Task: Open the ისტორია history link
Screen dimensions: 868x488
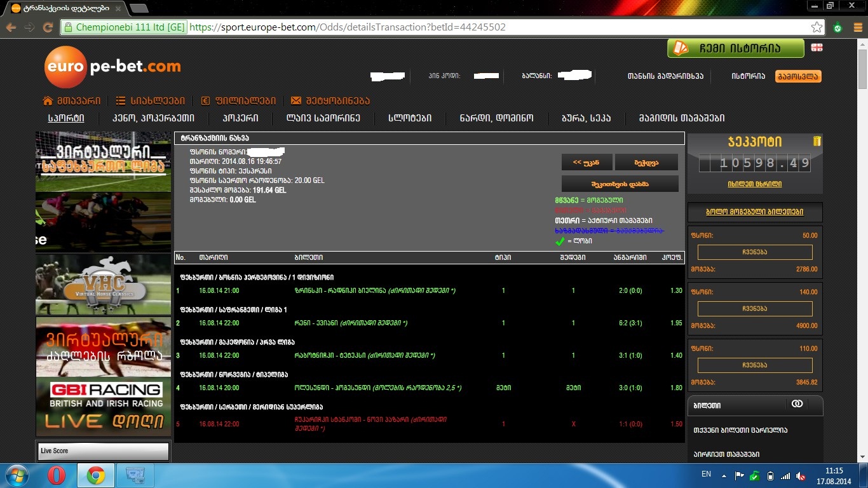Action: (x=748, y=76)
